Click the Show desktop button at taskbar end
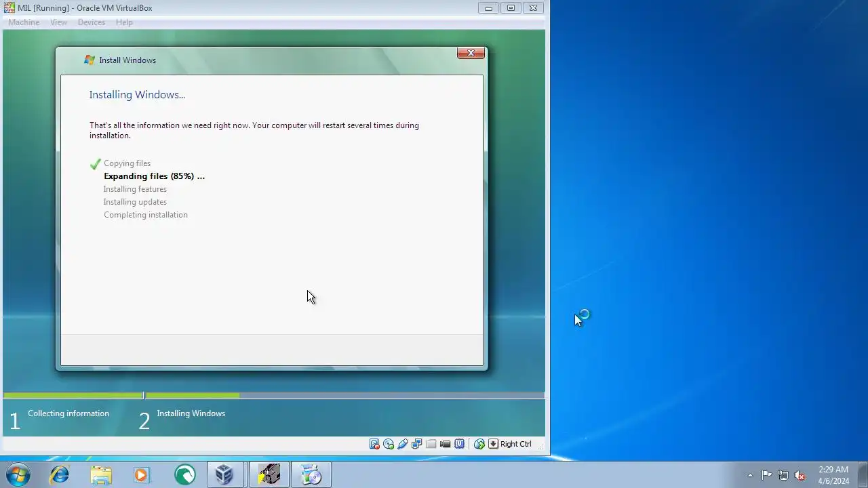Image resolution: width=868 pixels, height=488 pixels. (x=863, y=474)
